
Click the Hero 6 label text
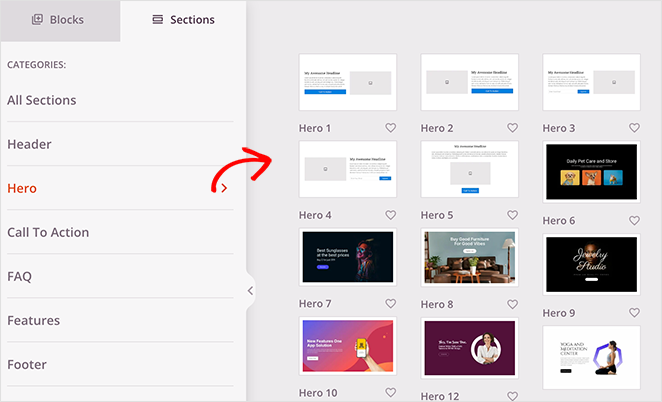tap(559, 220)
